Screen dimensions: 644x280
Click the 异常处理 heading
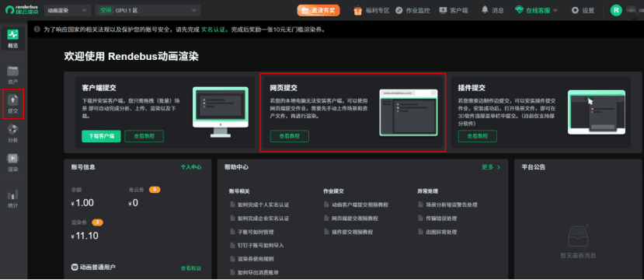(x=427, y=191)
